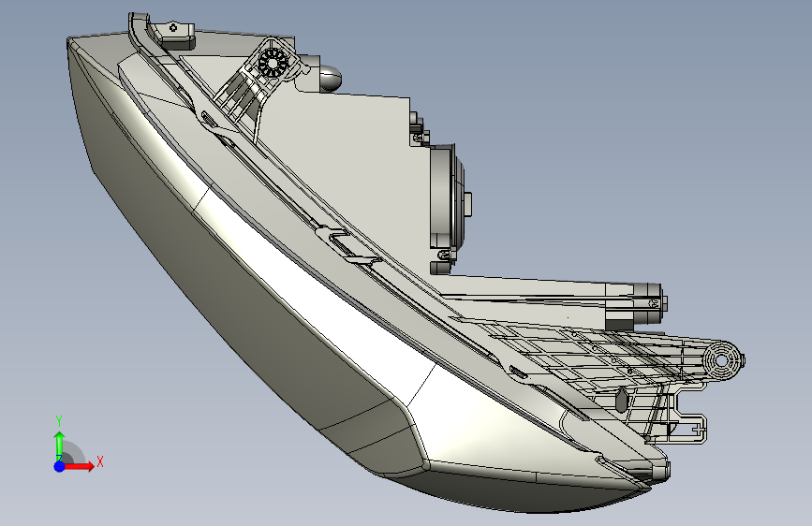Select the round gear-shaped adjuster on the model's top
This screenshot has width=812, height=526.
[x=273, y=63]
